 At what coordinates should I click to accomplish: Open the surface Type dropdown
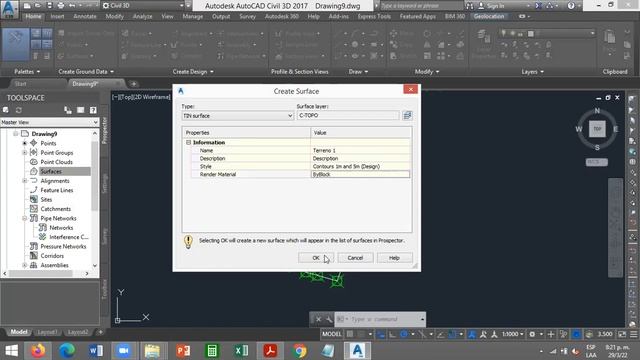(x=238, y=116)
